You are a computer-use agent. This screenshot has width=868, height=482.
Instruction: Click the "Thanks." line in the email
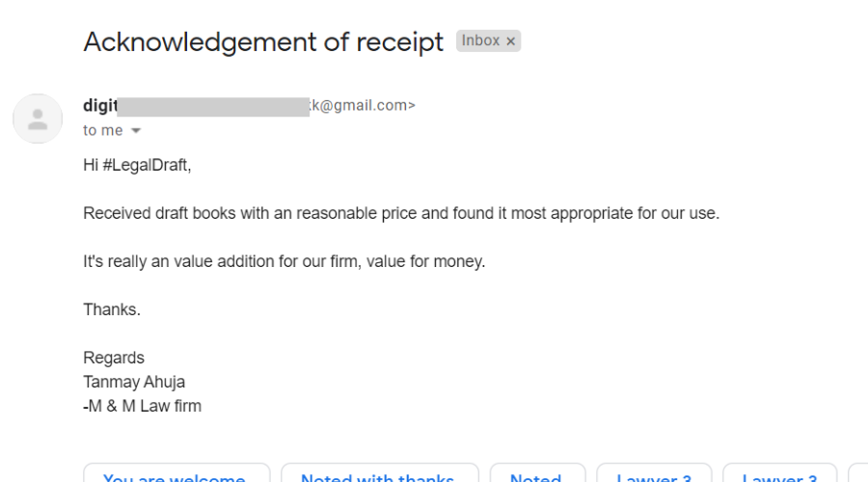(x=112, y=309)
